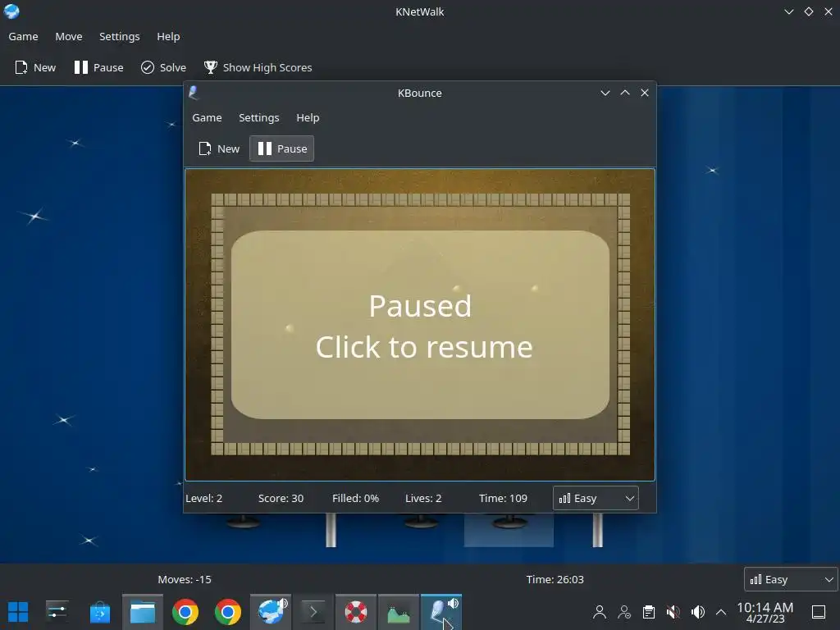Viewport: 840px width, 630px height.
Task: Click the KBounce Lives: 2 status text
Action: click(x=423, y=498)
